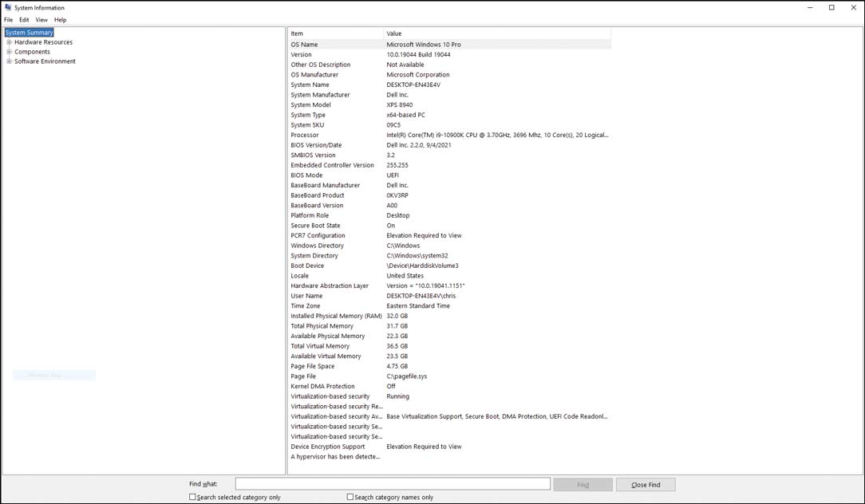865x504 pixels.
Task: Click the Close Find button
Action: pyautogui.click(x=646, y=485)
